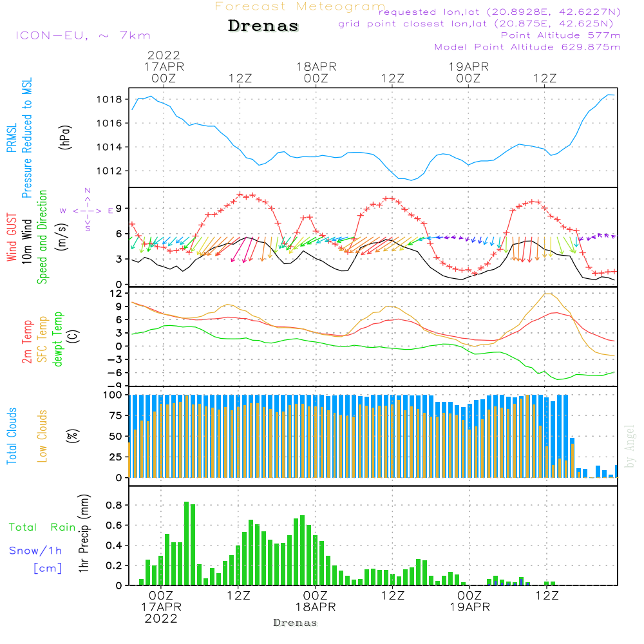Image resolution: width=644 pixels, height=644 pixels.
Task: Click the wind gust peak on 17APR 12Z
Action: 240,194
